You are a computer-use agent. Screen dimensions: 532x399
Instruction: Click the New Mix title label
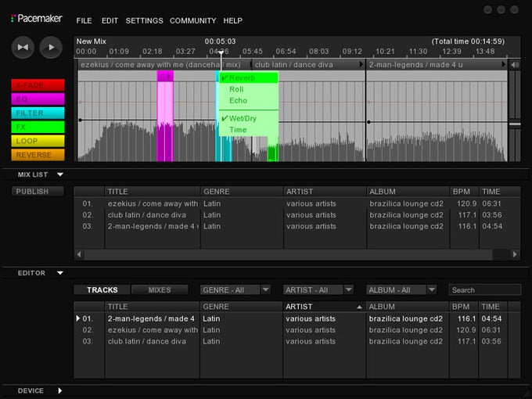91,41
